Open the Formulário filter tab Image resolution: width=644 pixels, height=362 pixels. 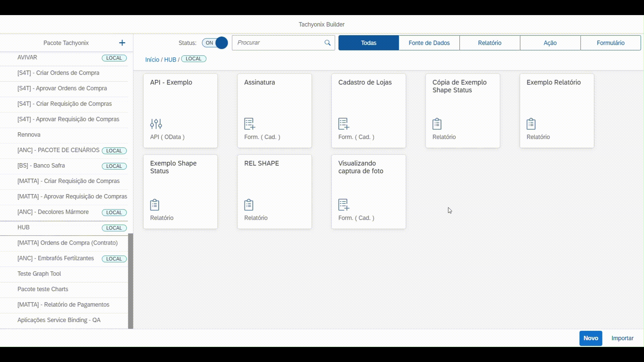point(610,43)
